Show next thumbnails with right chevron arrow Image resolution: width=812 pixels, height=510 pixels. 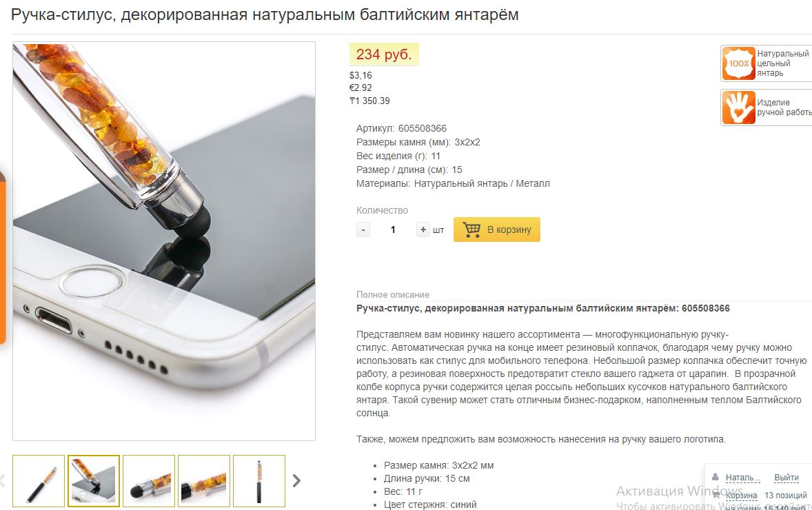pos(296,480)
